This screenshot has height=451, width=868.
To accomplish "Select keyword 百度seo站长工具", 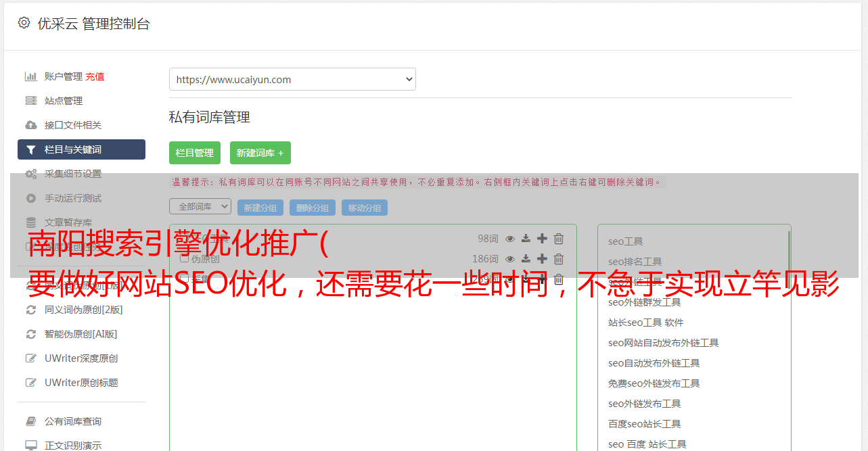I will pos(644,424).
